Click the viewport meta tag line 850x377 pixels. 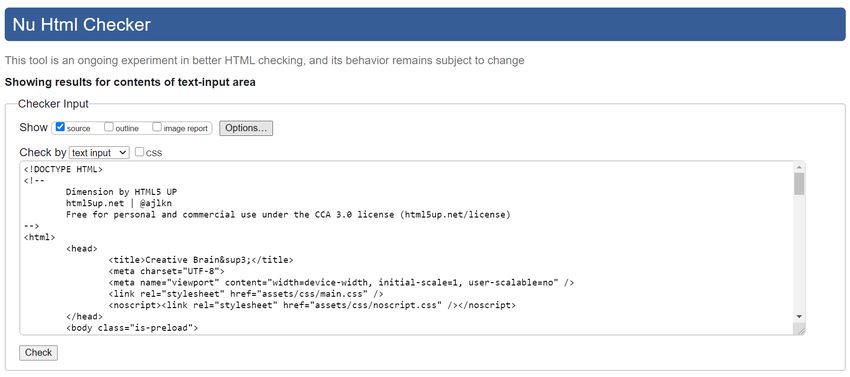[x=342, y=283]
